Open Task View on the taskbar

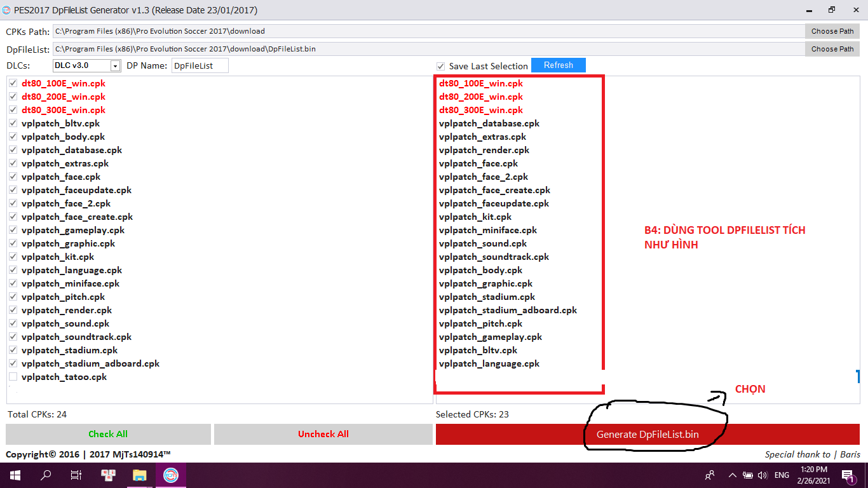pos(76,475)
